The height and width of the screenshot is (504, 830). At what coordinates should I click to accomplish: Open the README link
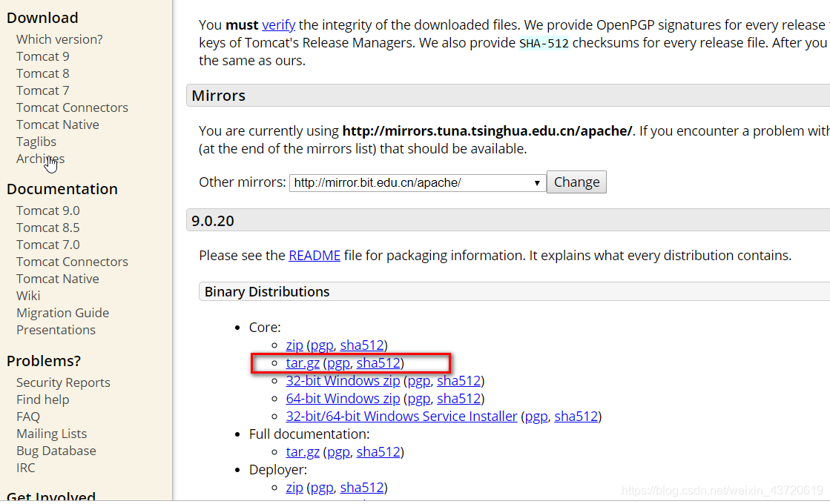pyautogui.click(x=314, y=256)
